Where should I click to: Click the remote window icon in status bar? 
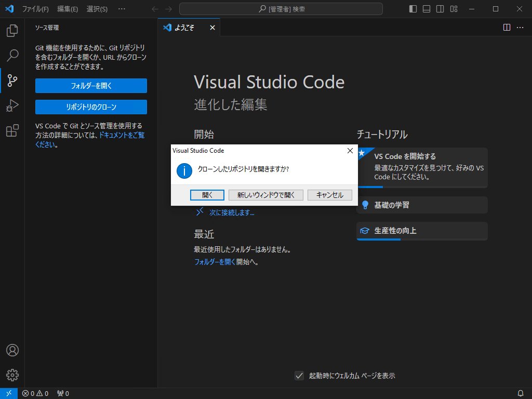(x=9, y=393)
